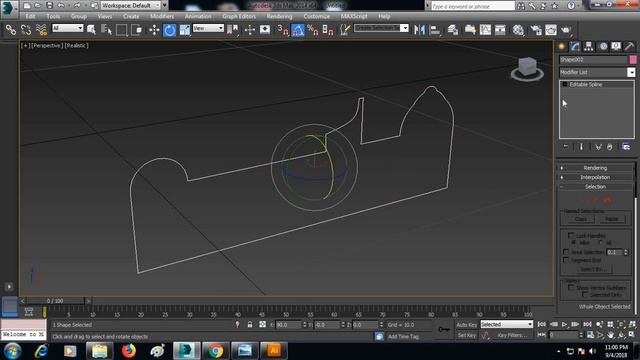The width and height of the screenshot is (640, 360).
Task: Click the Select By button
Action: 593,269
